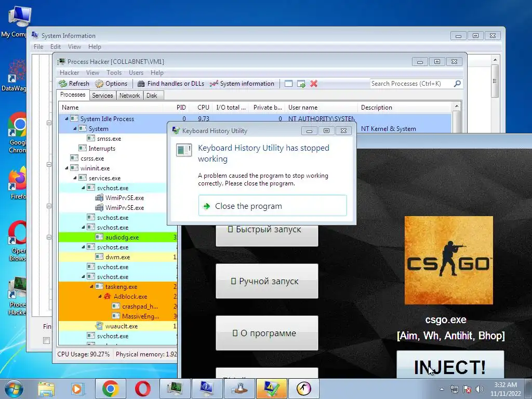The image size is (532, 399).
Task: Open Chrome from the taskbar
Action: (110, 389)
